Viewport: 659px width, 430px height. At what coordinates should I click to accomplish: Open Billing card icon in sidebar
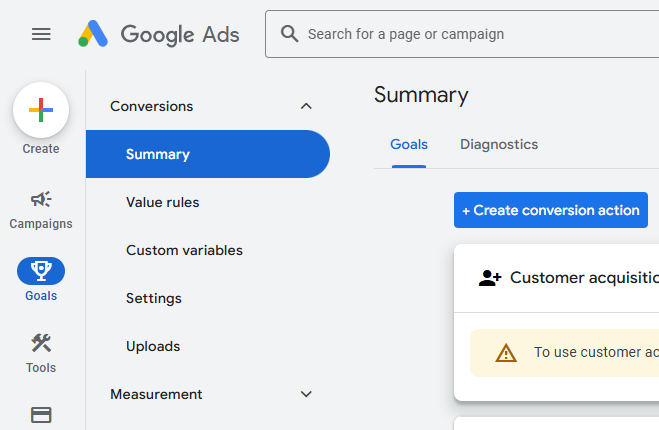[x=41, y=415]
